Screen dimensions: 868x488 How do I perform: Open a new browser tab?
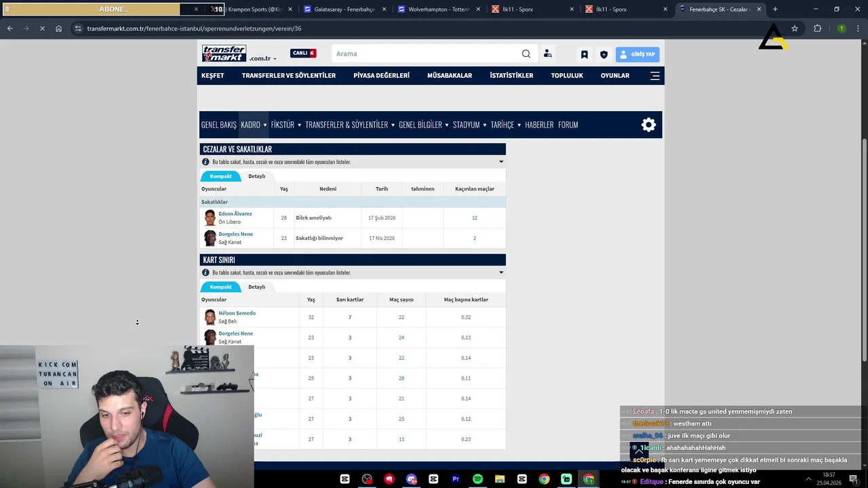(775, 9)
